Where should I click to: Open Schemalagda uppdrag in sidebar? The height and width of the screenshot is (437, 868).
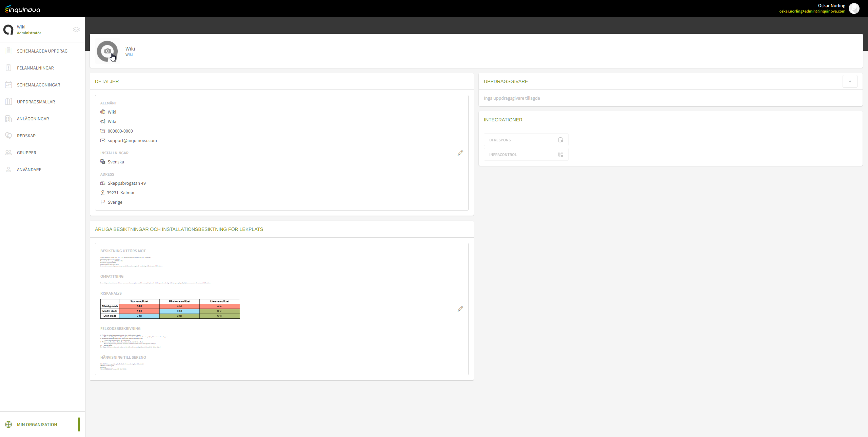(42, 51)
